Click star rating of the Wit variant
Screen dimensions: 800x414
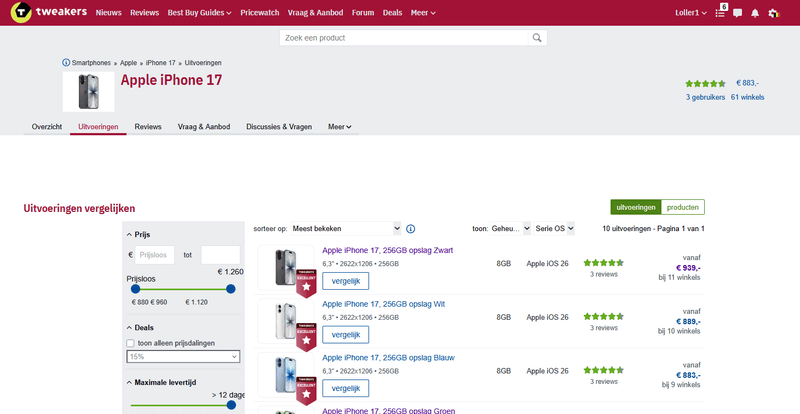(x=604, y=316)
